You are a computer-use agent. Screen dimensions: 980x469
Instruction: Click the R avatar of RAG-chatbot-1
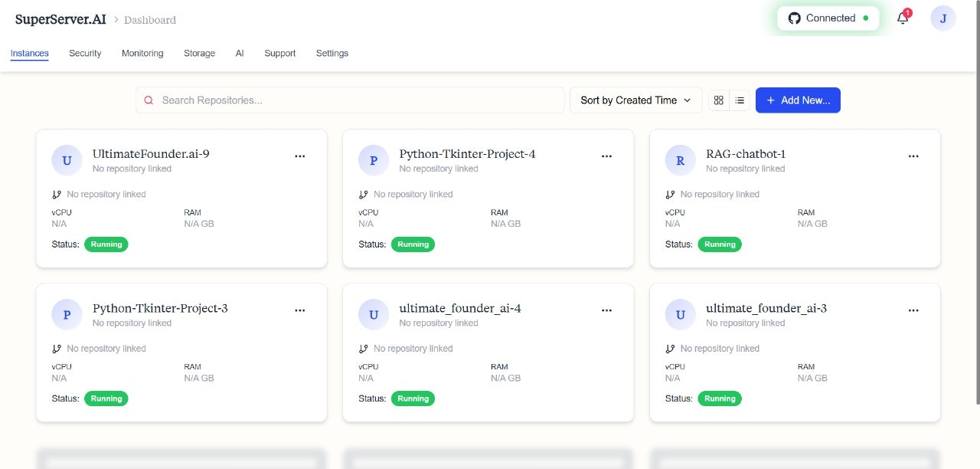click(x=681, y=160)
